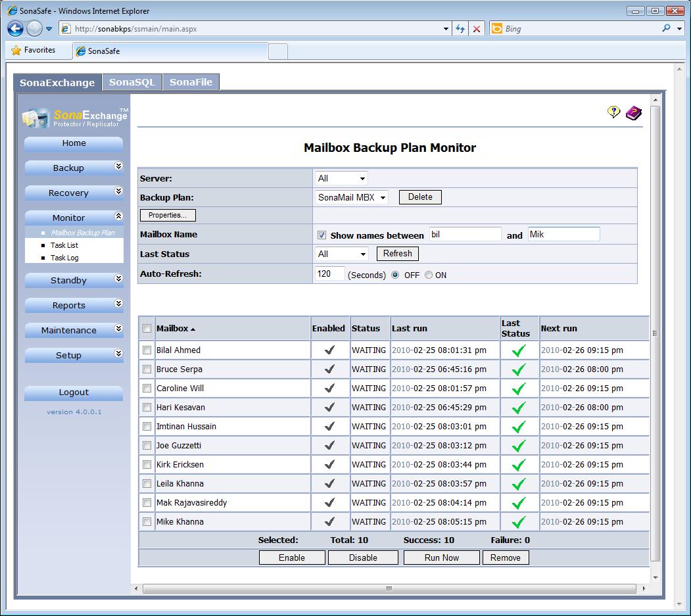Toggle the select-all checkbox in table header
Screen dimensions: 691x616
147,328
